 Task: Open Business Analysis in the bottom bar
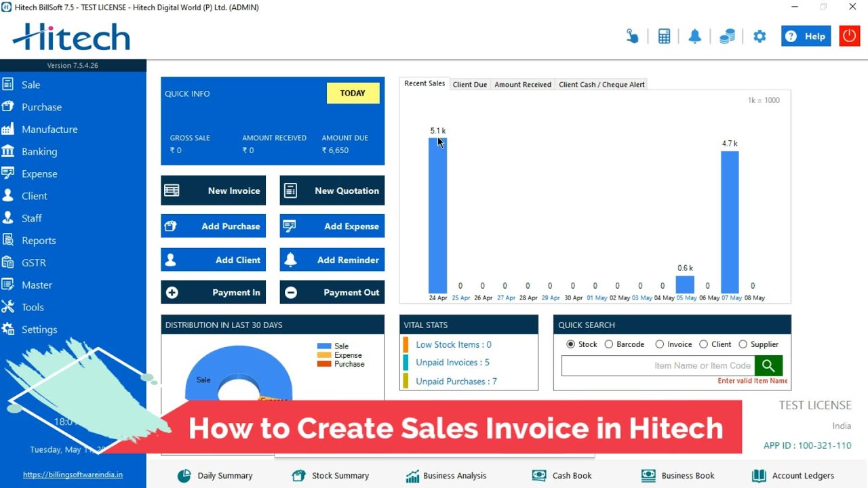coord(446,476)
